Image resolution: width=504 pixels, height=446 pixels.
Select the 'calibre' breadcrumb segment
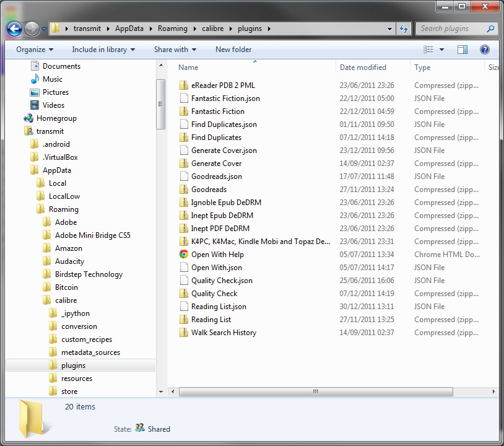212,28
